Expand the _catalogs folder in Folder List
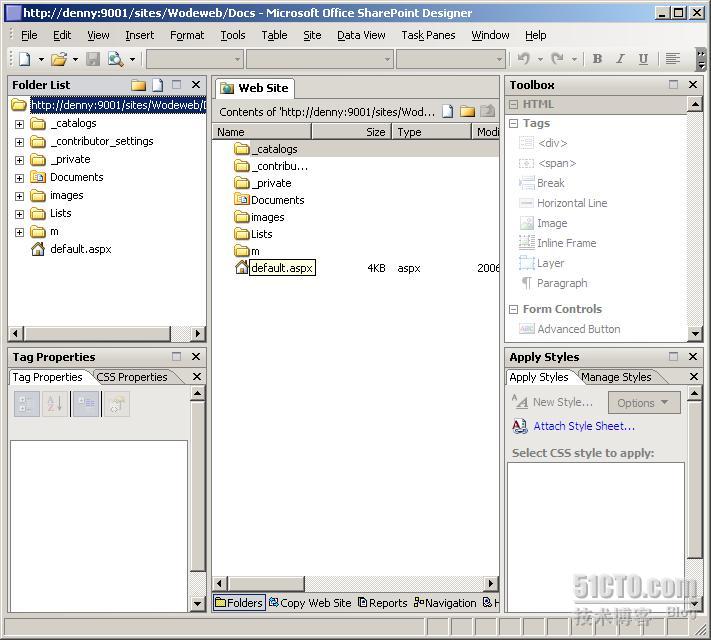 point(19,124)
